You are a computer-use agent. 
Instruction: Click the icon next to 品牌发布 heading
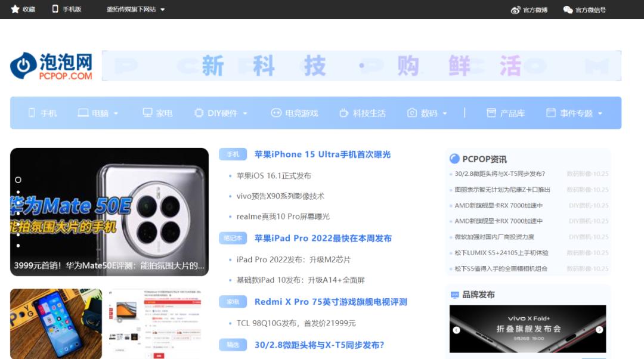(454, 295)
